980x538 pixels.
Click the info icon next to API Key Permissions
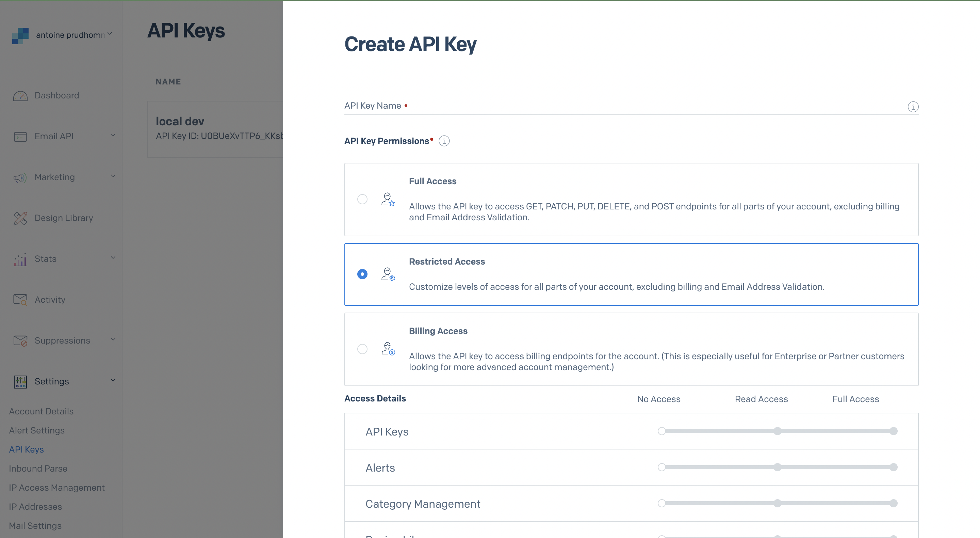coord(444,141)
